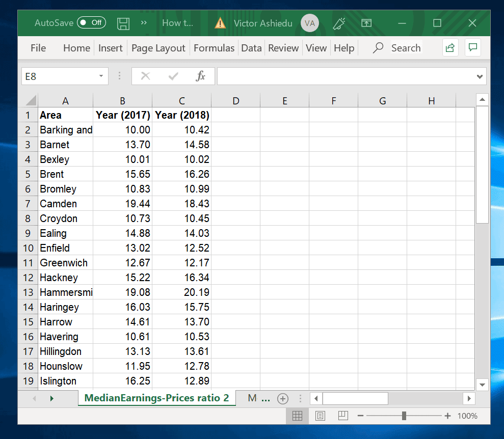Click the Islington cell
The width and height of the screenshot is (504, 439).
click(x=66, y=381)
